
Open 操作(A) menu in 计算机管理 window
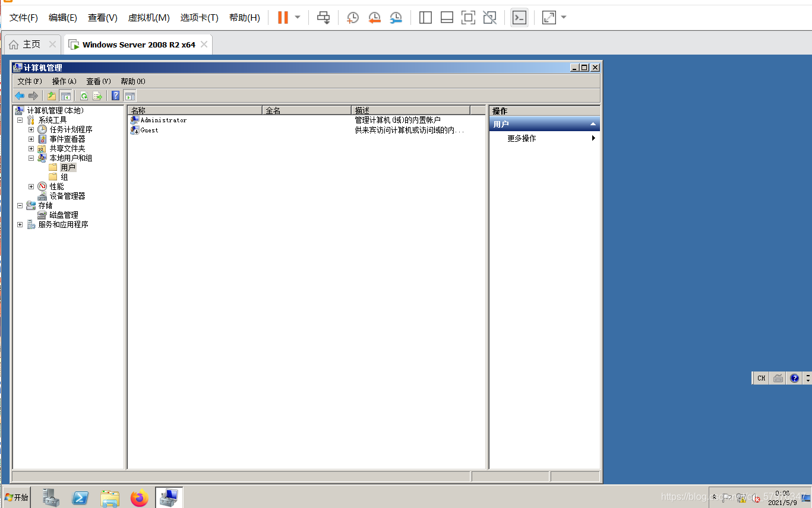64,81
